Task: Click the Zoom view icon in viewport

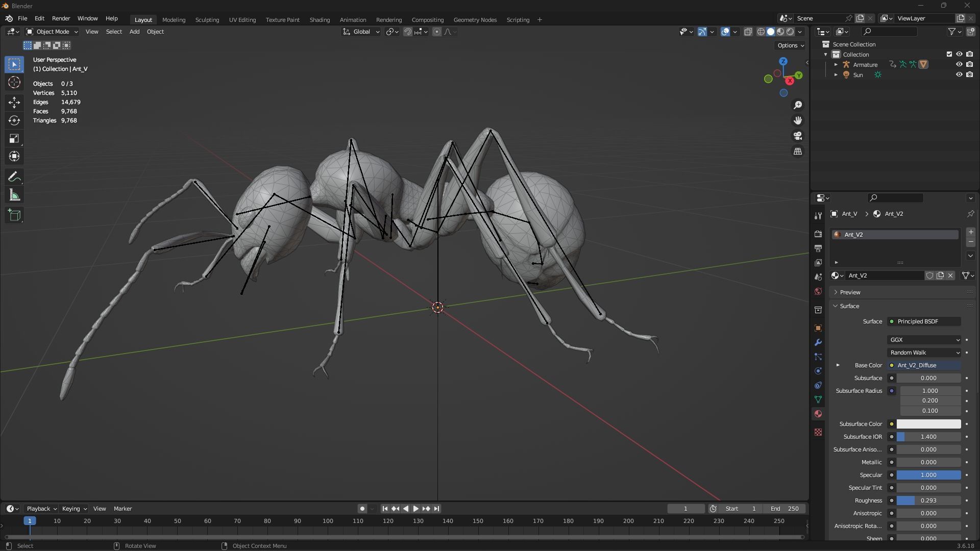Action: pos(798,105)
